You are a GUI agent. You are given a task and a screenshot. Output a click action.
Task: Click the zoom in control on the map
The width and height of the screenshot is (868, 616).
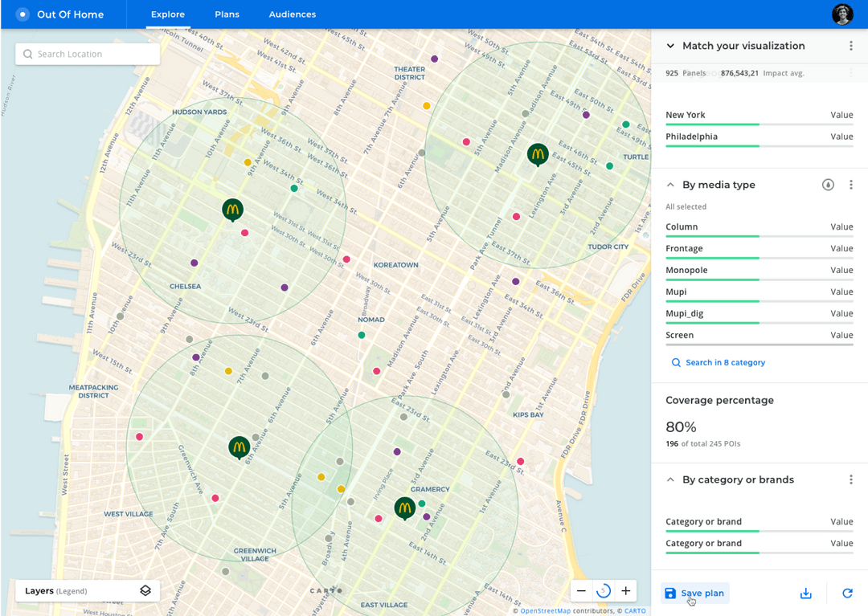click(626, 590)
